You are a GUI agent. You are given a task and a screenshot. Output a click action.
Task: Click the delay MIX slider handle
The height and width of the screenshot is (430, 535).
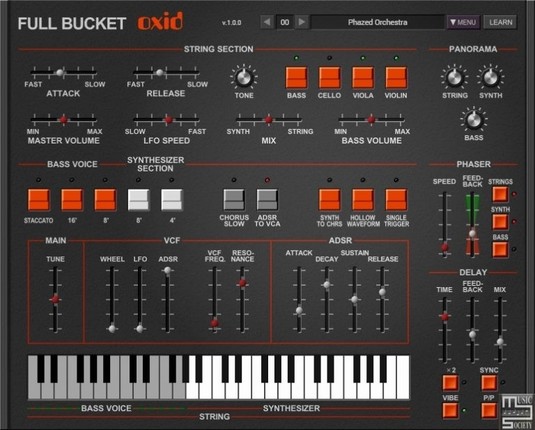pos(500,342)
